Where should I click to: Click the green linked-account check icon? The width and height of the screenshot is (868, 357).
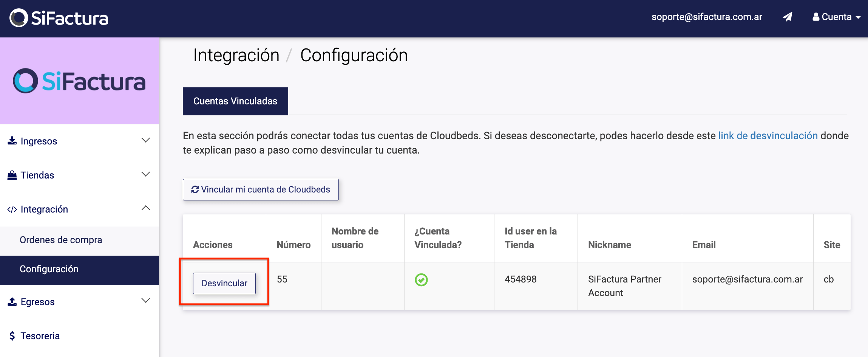tap(421, 280)
